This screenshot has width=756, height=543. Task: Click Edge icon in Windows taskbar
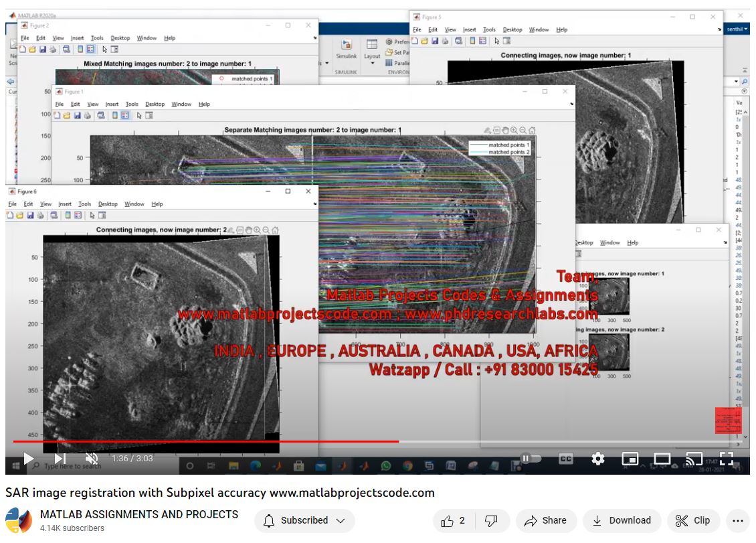tap(255, 465)
